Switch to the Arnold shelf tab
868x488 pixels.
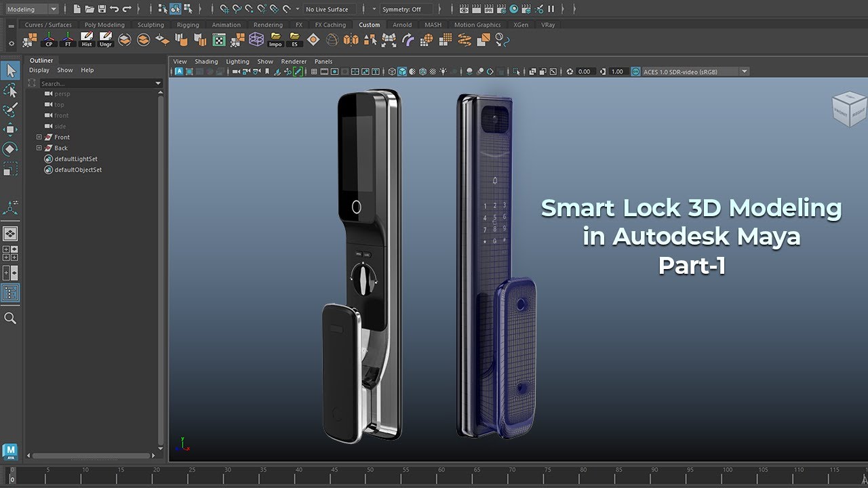pos(402,25)
